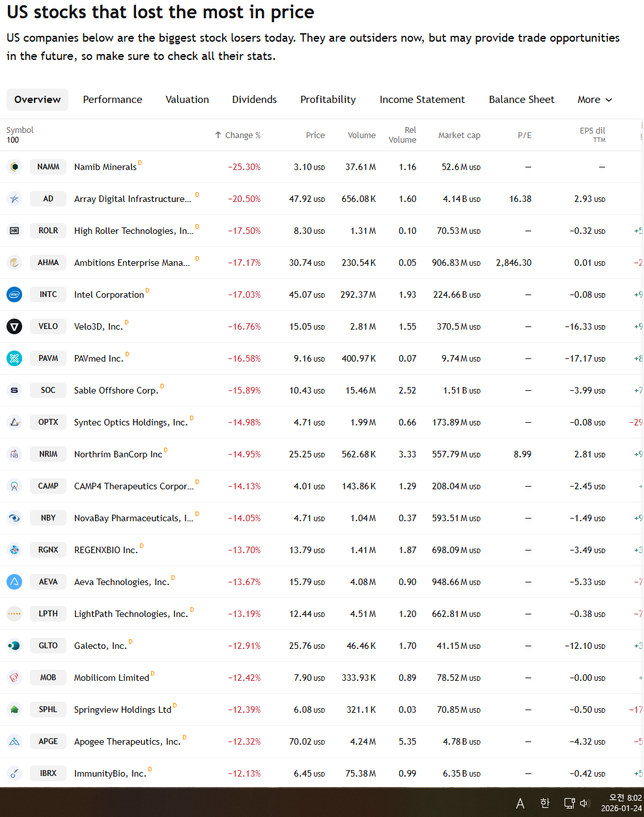Click Apogee's 70.02 USD price
The image size is (644, 817).
click(307, 742)
